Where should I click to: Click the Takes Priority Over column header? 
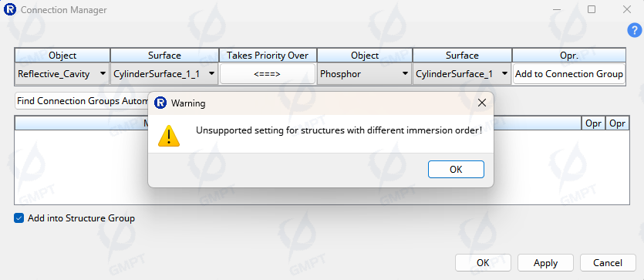pos(268,55)
